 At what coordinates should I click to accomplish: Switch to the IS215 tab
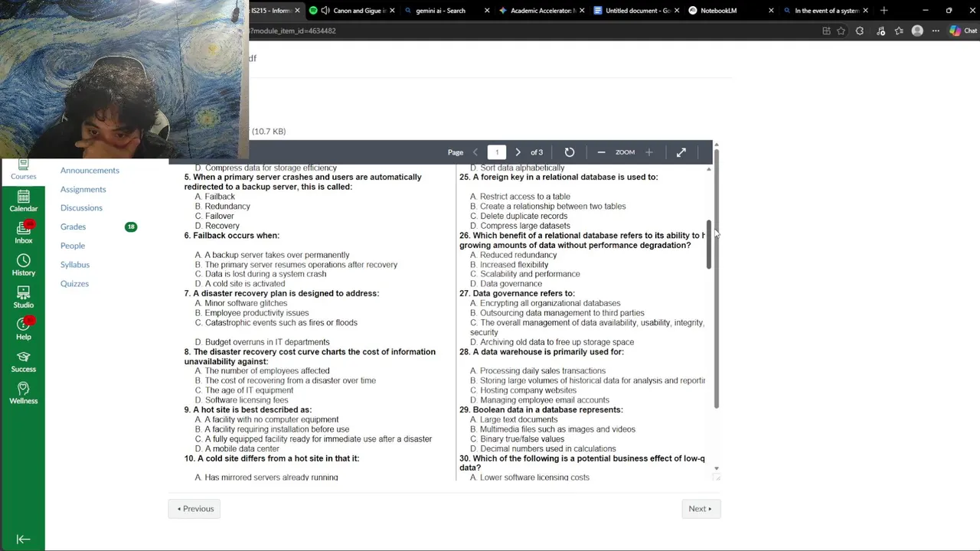click(x=271, y=11)
